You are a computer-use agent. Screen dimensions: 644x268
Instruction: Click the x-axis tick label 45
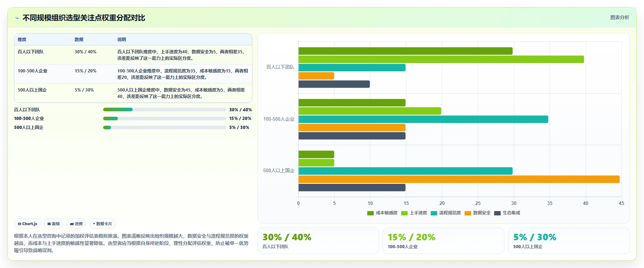pos(621,204)
